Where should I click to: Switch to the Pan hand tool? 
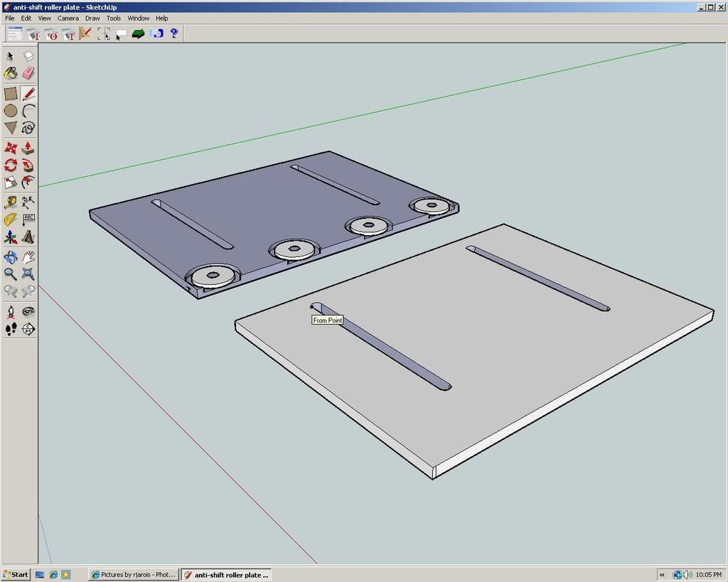click(x=28, y=257)
